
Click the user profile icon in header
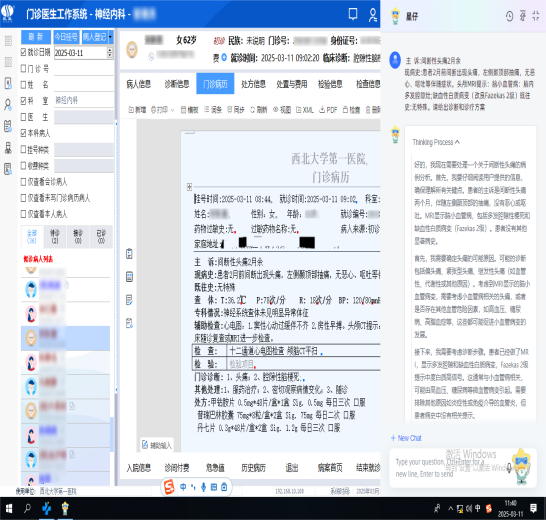tap(373, 15)
